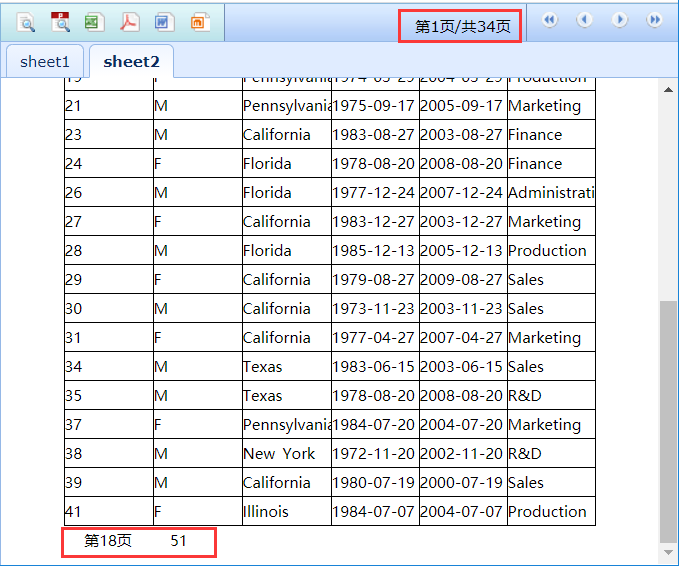Image resolution: width=679 pixels, height=566 pixels.
Task: Click ID cell 39
Action: click(109, 482)
